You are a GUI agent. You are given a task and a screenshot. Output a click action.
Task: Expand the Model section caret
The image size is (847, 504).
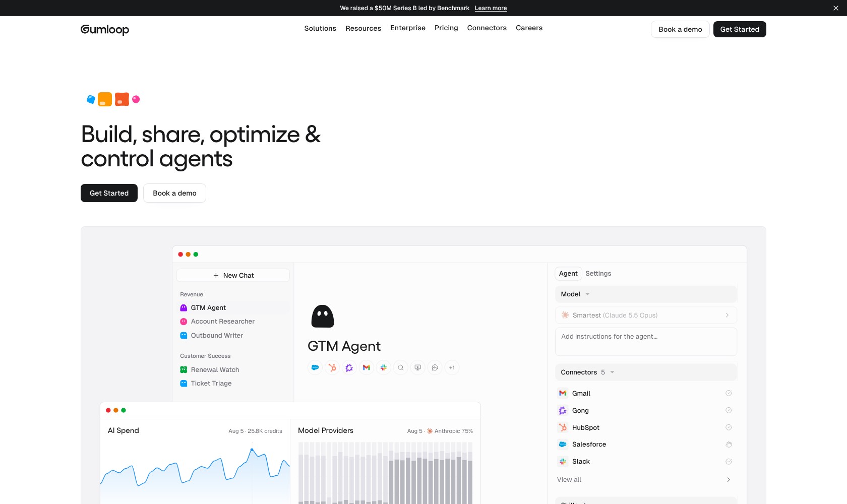(x=587, y=294)
